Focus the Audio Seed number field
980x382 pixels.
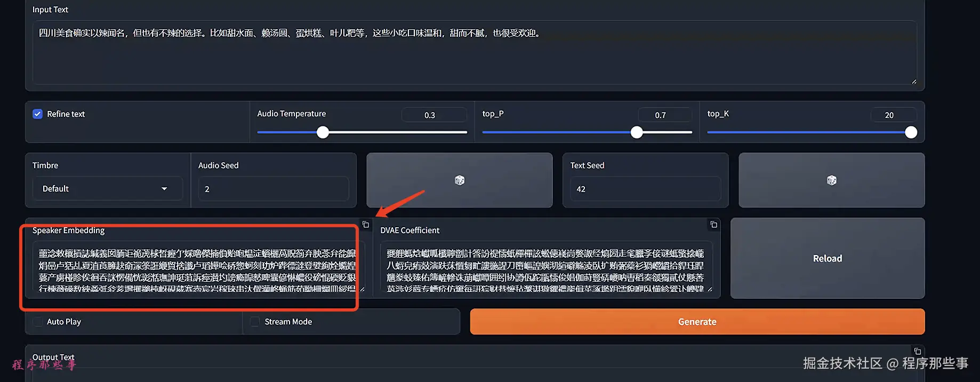274,189
